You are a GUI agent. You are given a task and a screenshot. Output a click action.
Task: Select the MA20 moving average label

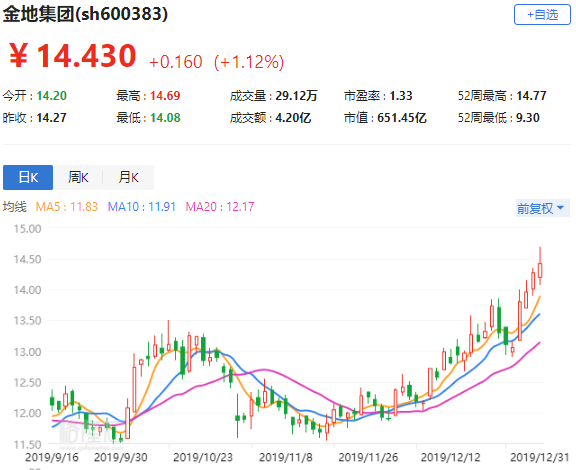(x=220, y=207)
